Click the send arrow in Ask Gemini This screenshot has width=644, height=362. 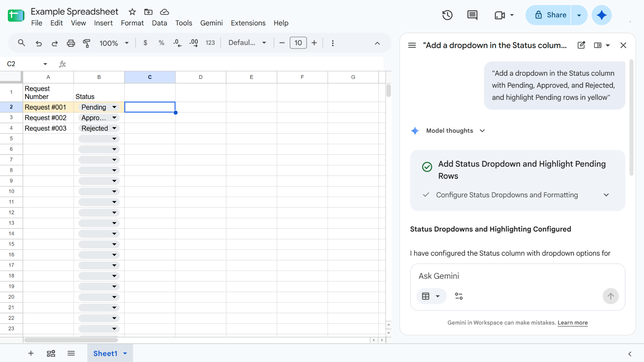(x=611, y=296)
